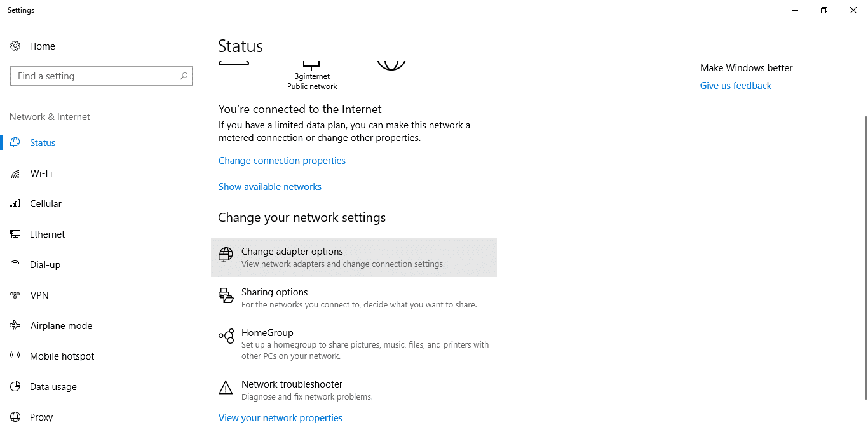Open Change connection properties link
The image size is (868, 432).
(281, 161)
